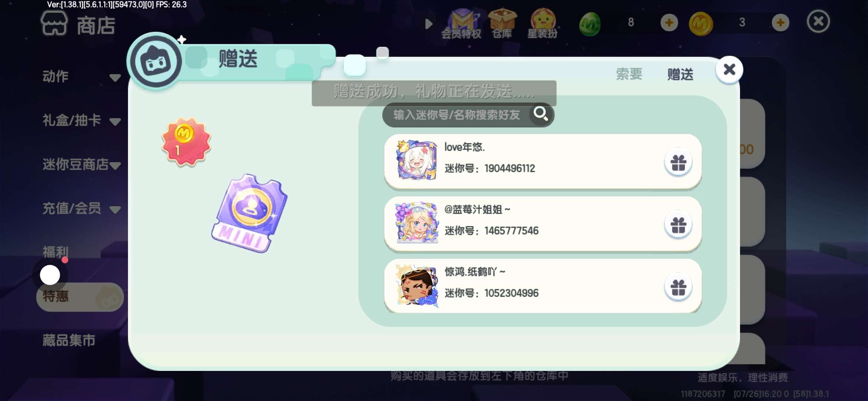The width and height of the screenshot is (868, 401).
Task: Click the friend search magnifier icon
Action: click(540, 114)
